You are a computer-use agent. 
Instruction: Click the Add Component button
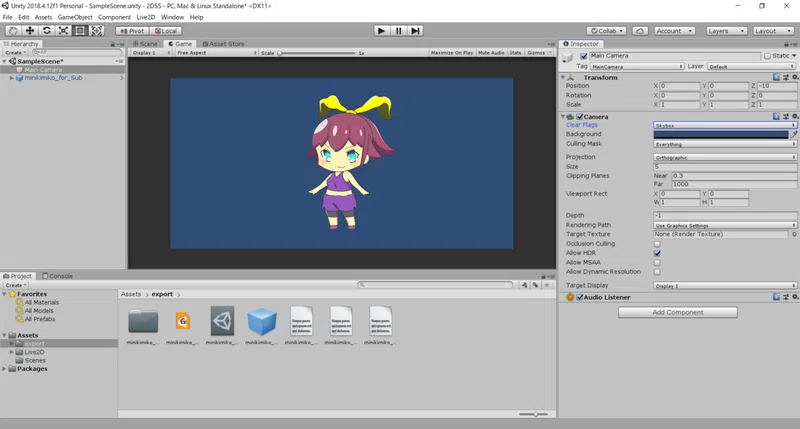pos(678,312)
